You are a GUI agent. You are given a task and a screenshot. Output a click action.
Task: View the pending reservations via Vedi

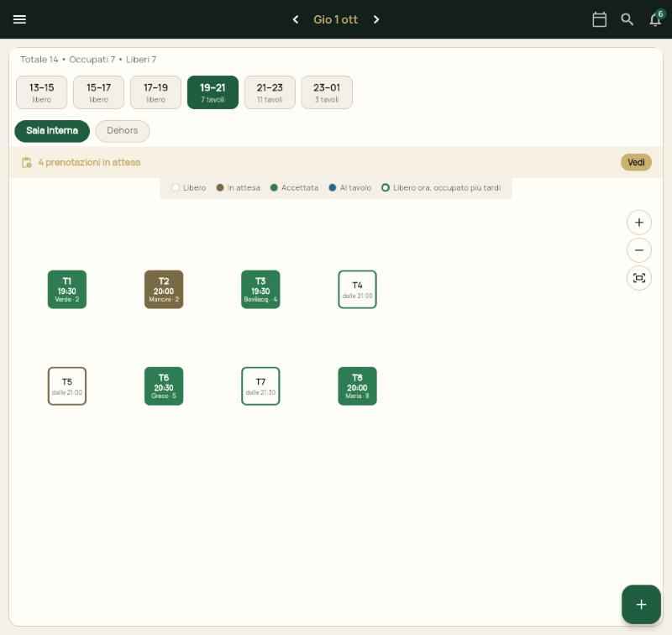pyautogui.click(x=636, y=162)
